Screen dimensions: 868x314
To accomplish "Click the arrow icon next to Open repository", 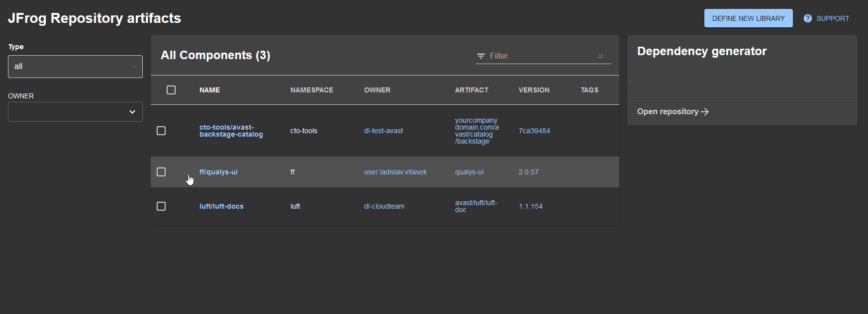I will 705,112.
